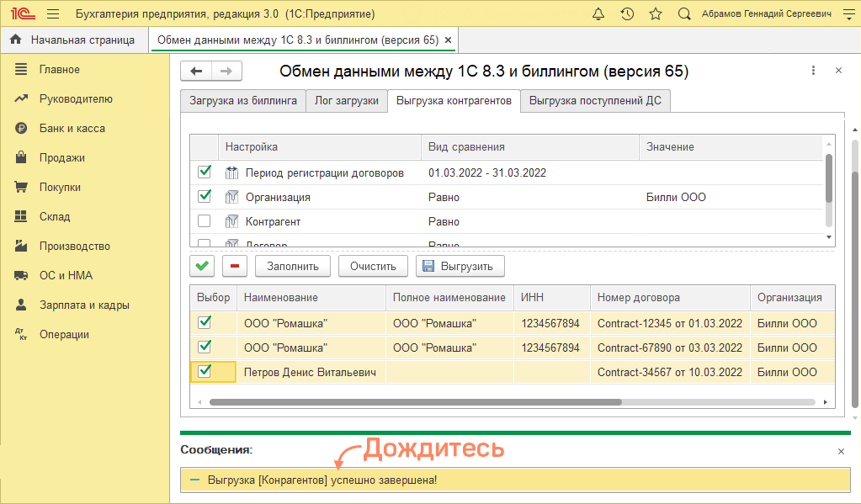This screenshot has height=504, width=861.
Task: Select Петров Денис Витальевич name cell
Action: coord(311,372)
